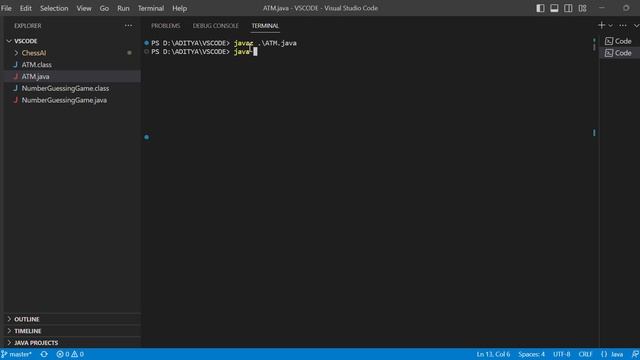This screenshot has width=640, height=360.
Task: Expand JAVA PROJECTS section
Action: pos(72,343)
